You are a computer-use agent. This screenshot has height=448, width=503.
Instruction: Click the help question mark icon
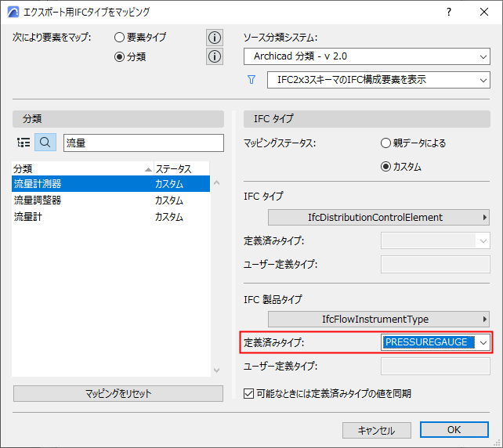pos(449,13)
